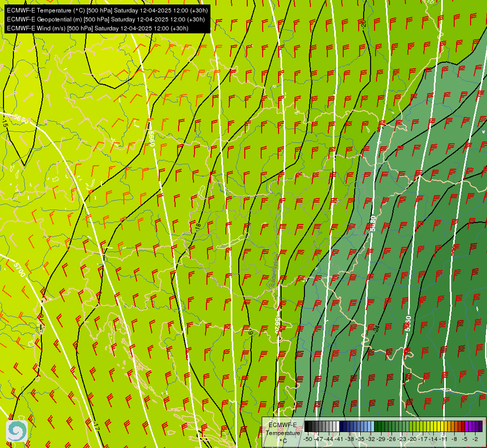Pick the dark purple swatch at legend's right end
Image resolution: width=487 pixels, height=448 pixels.
(x=481, y=426)
